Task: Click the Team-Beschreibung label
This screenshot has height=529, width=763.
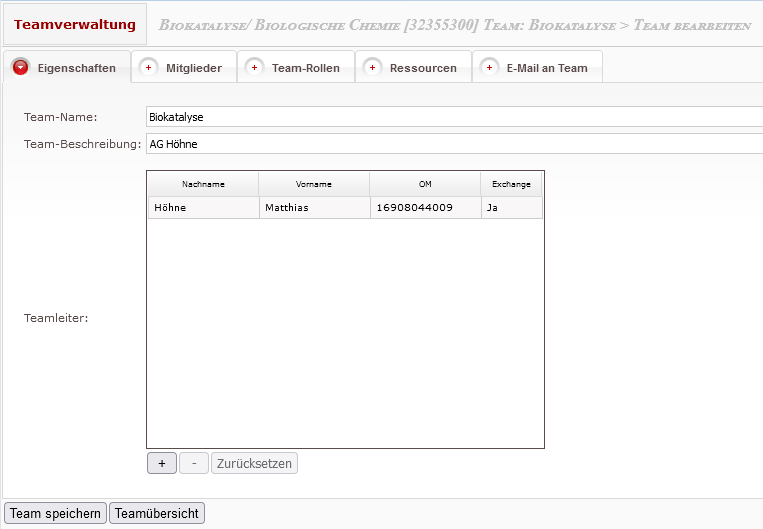Action: click(x=82, y=144)
